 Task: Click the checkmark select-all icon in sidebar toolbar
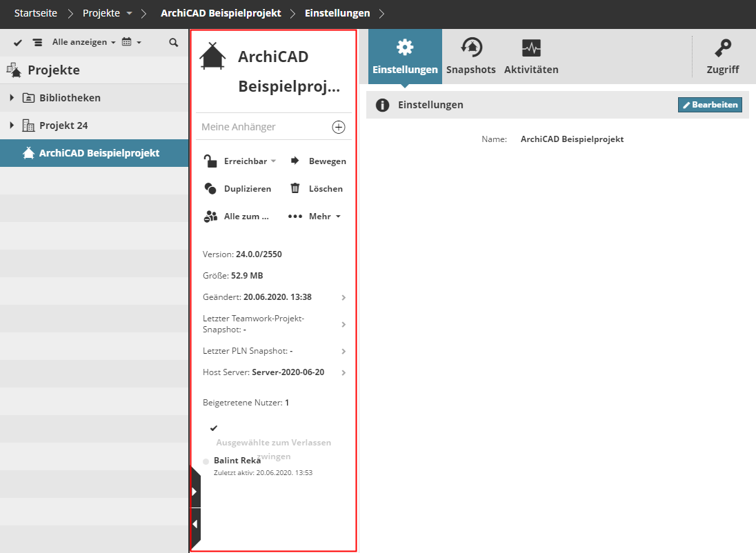[18, 43]
